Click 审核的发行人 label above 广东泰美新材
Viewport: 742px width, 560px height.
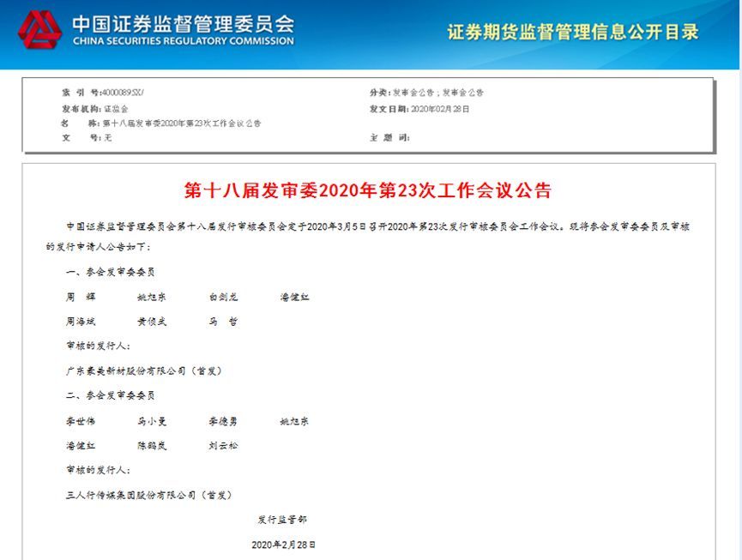click(98, 346)
